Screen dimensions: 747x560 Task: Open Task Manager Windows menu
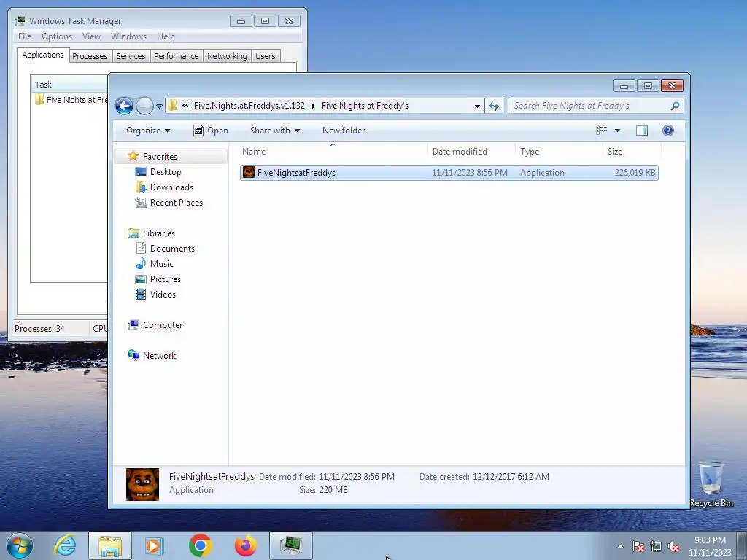(x=128, y=36)
